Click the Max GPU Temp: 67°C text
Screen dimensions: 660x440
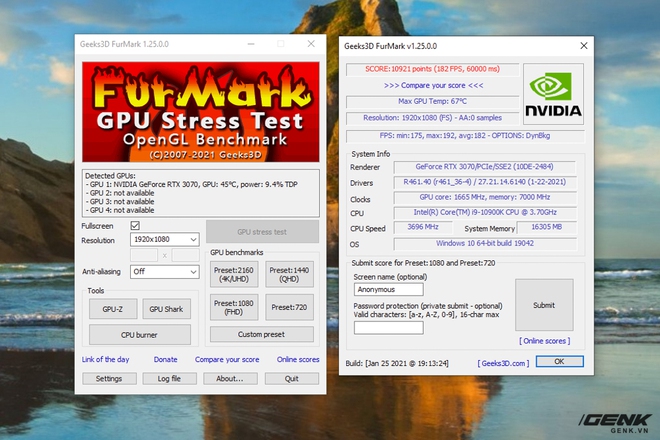(432, 101)
